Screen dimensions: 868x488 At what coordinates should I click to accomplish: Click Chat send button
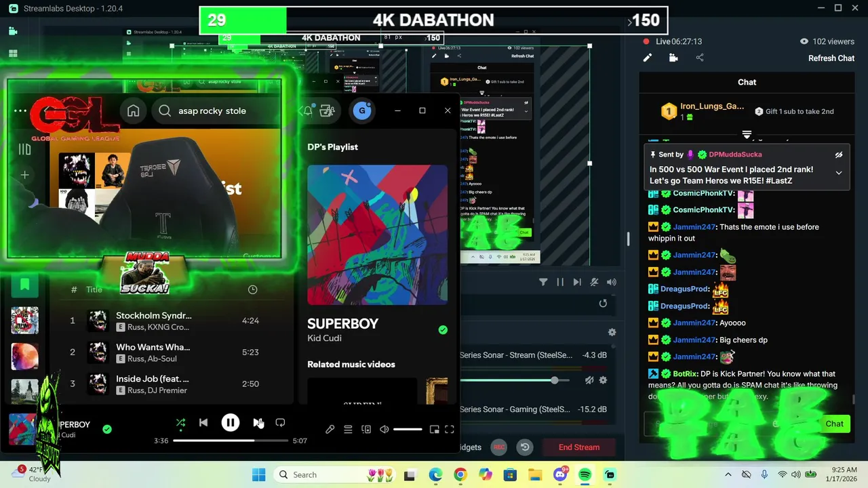(x=834, y=424)
